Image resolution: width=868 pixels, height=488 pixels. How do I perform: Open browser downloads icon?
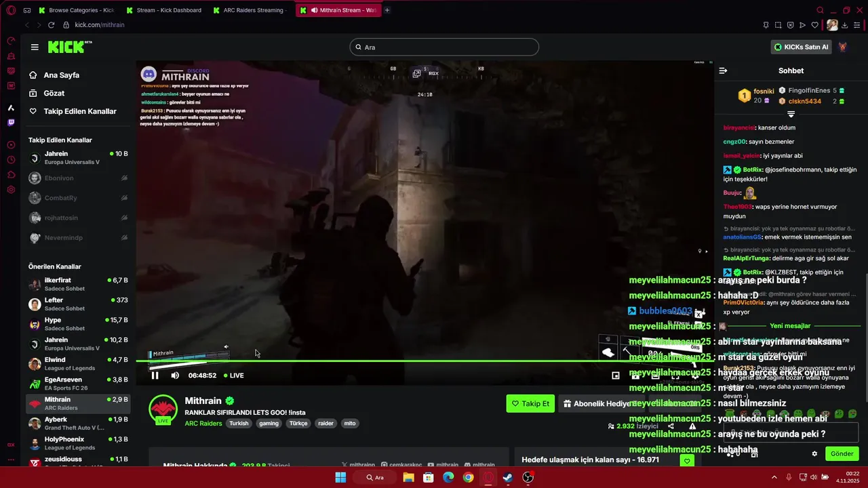click(845, 25)
